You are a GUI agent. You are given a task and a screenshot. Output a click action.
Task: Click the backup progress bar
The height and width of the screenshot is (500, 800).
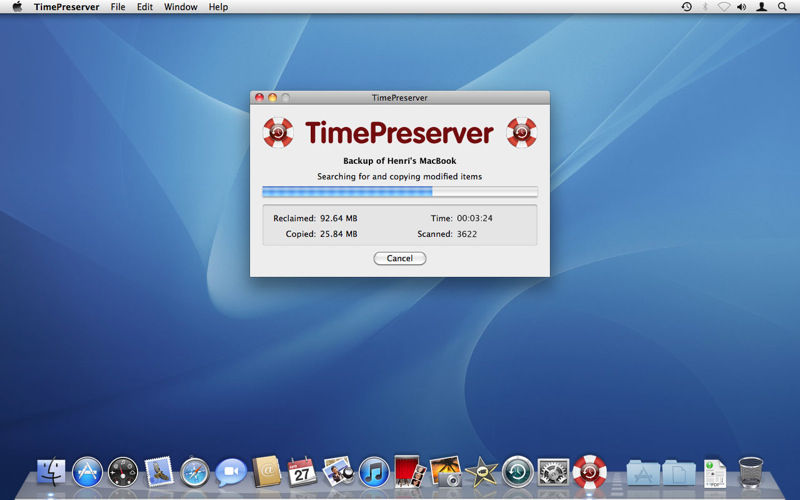coord(400,192)
